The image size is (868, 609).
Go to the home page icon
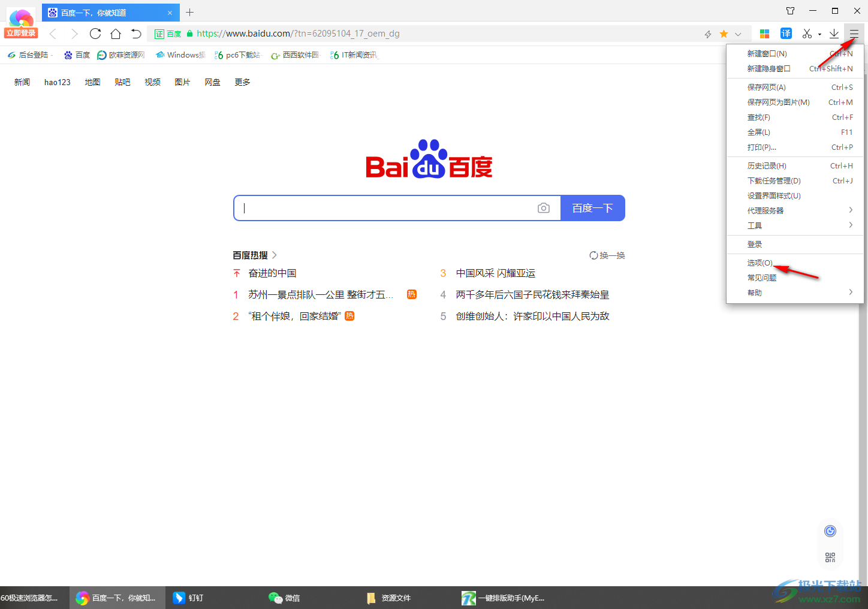click(x=116, y=34)
